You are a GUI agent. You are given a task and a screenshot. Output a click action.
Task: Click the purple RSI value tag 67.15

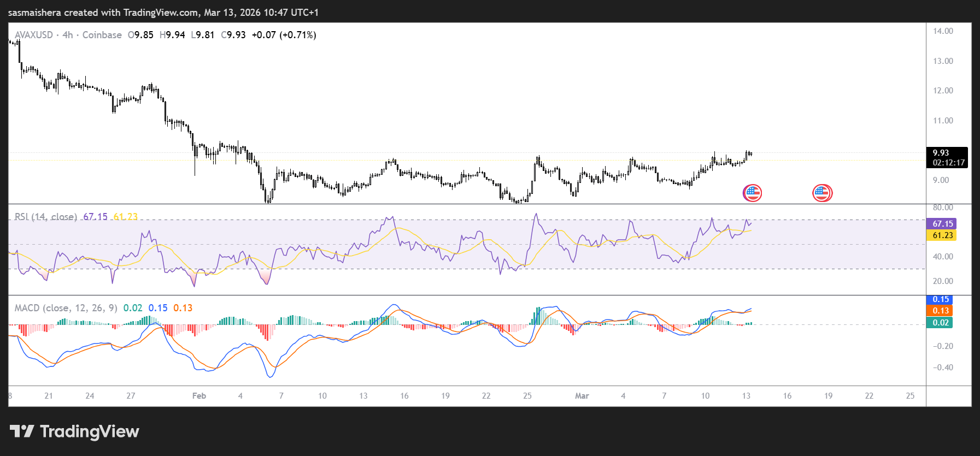tap(941, 224)
